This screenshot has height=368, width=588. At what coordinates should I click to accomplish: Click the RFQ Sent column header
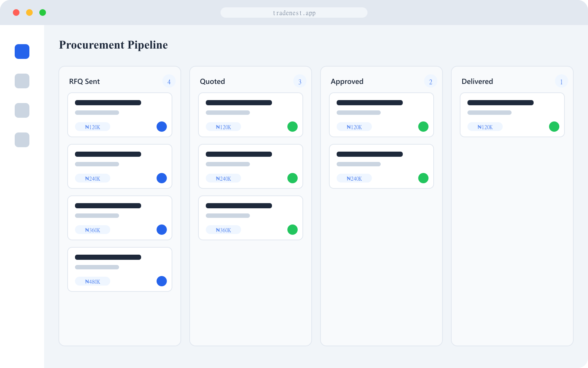[x=85, y=81]
